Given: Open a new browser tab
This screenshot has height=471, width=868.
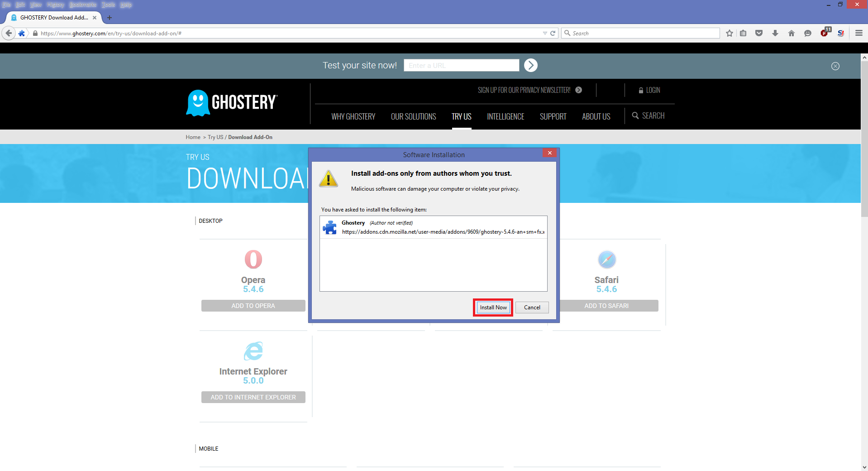Looking at the screenshot, I should (109, 18).
